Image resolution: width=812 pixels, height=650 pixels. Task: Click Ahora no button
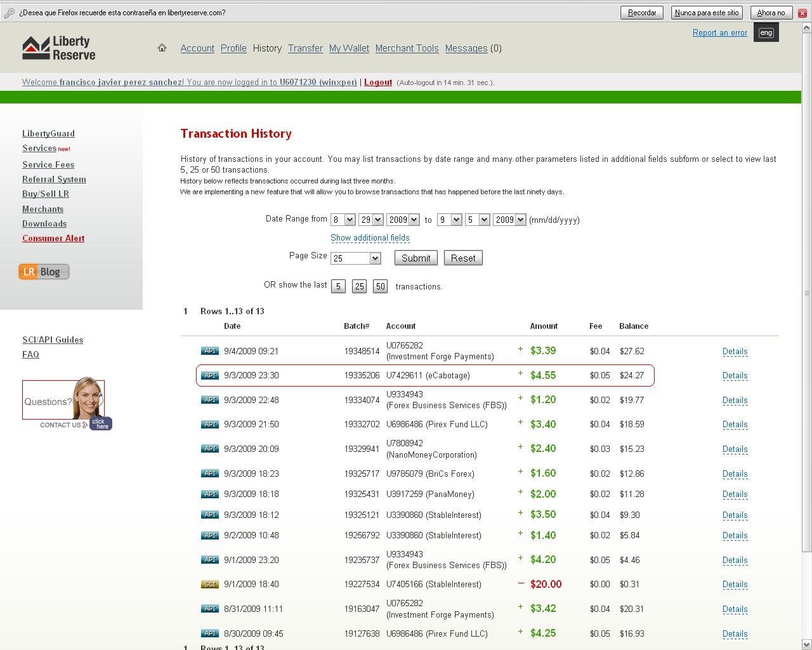tap(771, 13)
